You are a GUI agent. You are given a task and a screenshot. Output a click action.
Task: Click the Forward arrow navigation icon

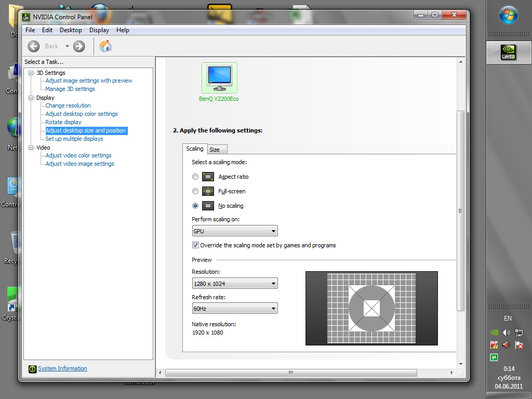tap(79, 46)
